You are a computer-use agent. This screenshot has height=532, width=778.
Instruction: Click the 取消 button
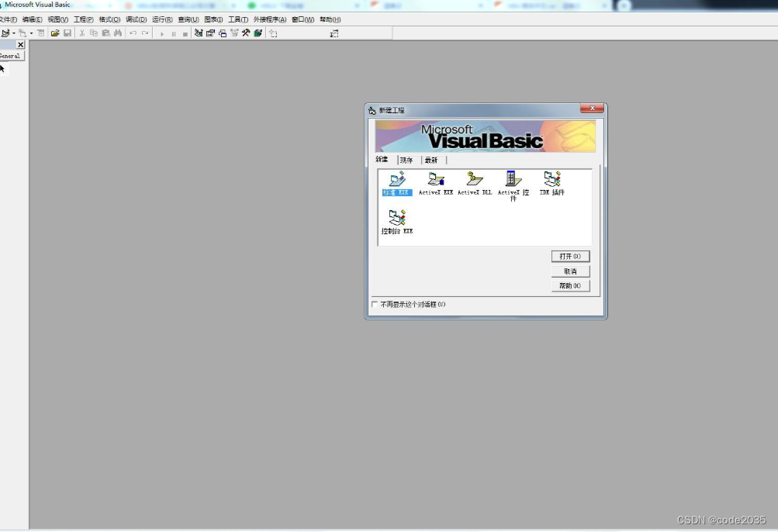(570, 271)
